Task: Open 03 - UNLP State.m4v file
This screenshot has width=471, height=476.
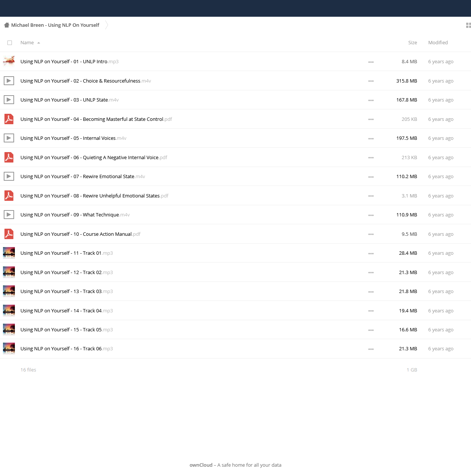Action: point(70,100)
